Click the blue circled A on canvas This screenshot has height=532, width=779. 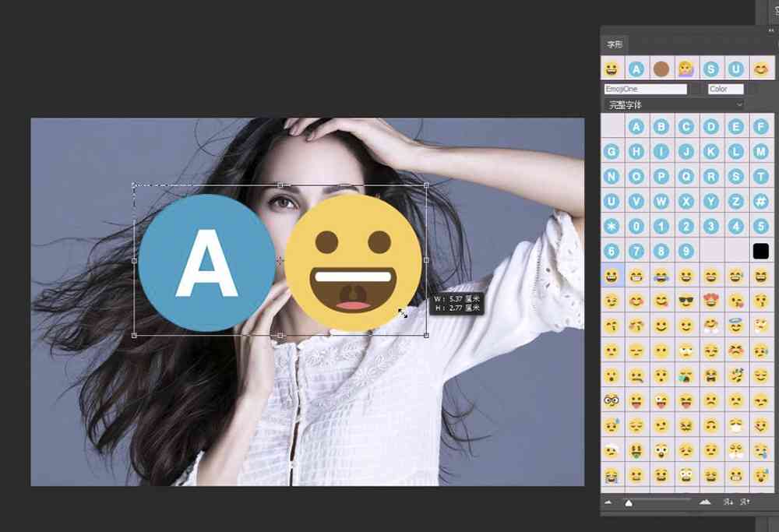207,262
